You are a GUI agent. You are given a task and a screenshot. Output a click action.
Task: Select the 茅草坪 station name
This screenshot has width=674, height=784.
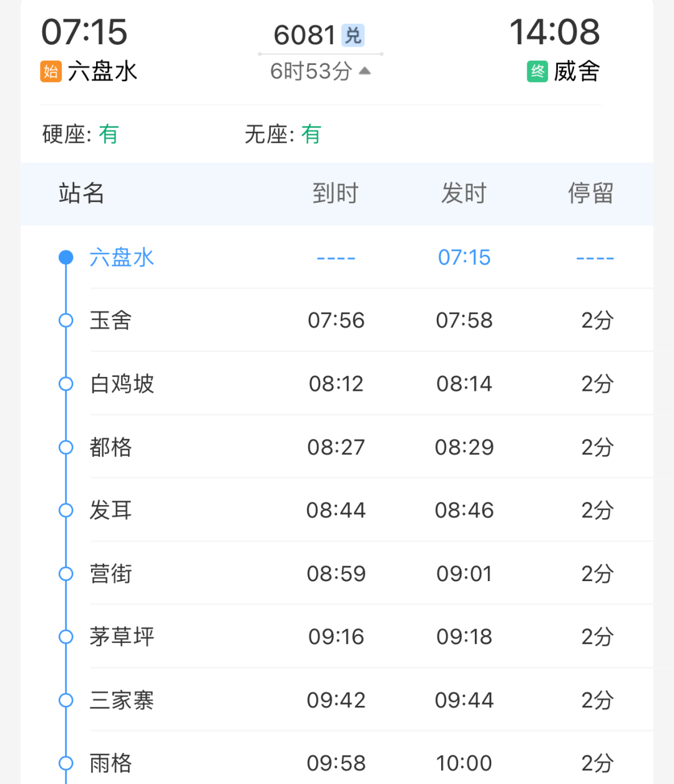(122, 637)
